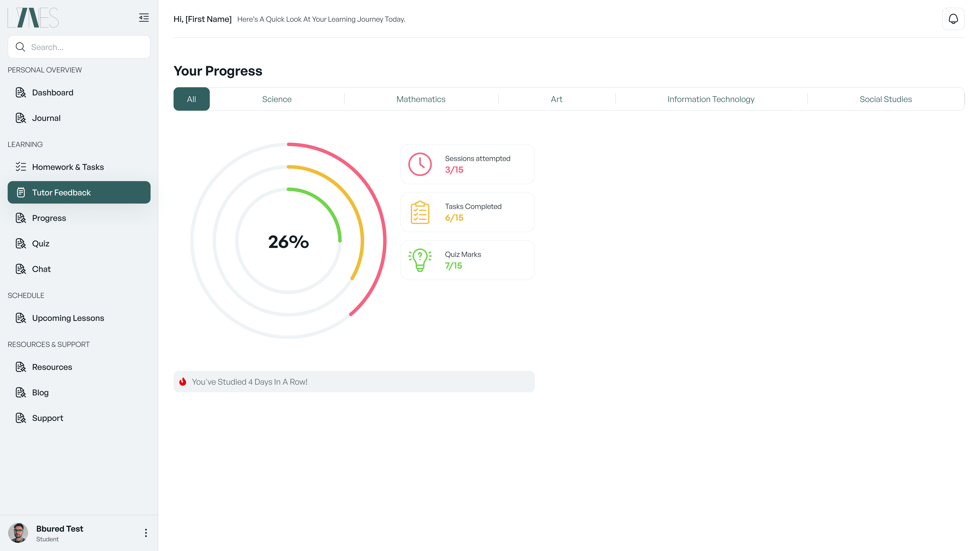The width and height of the screenshot is (980, 551).
Task: Open the user options three-dot menu
Action: pyautogui.click(x=146, y=533)
